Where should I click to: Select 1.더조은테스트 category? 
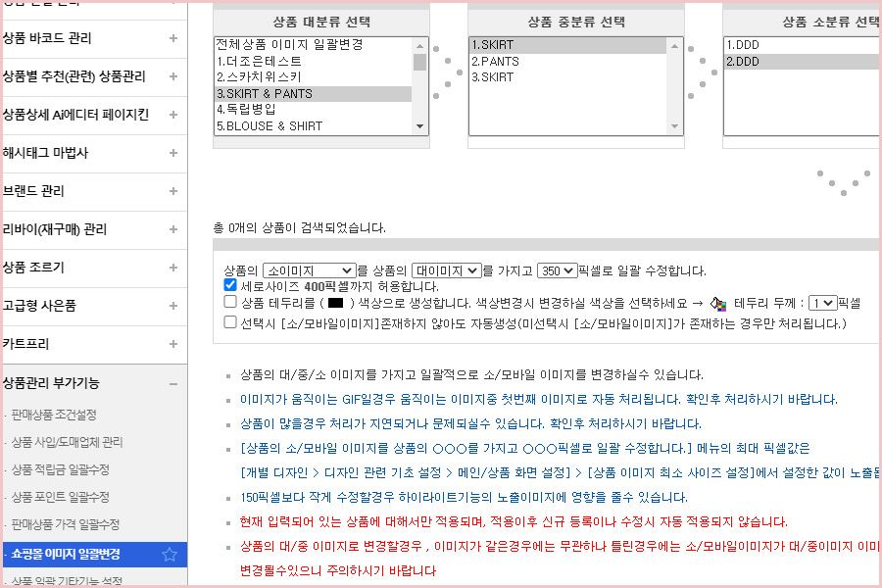pyautogui.click(x=313, y=62)
